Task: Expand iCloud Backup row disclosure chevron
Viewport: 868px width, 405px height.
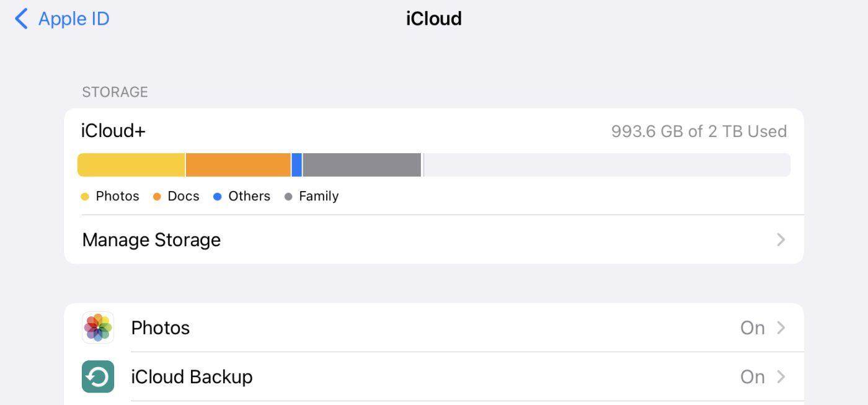Action: [781, 376]
